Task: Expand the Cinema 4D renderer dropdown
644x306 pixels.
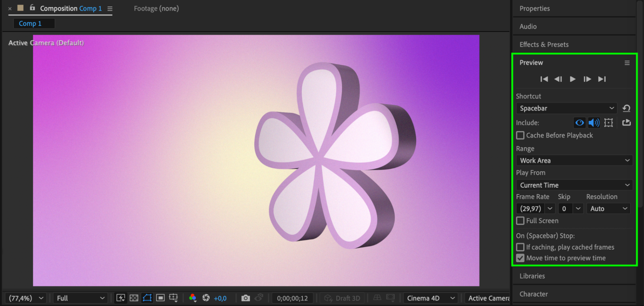Action: pyautogui.click(x=430, y=298)
